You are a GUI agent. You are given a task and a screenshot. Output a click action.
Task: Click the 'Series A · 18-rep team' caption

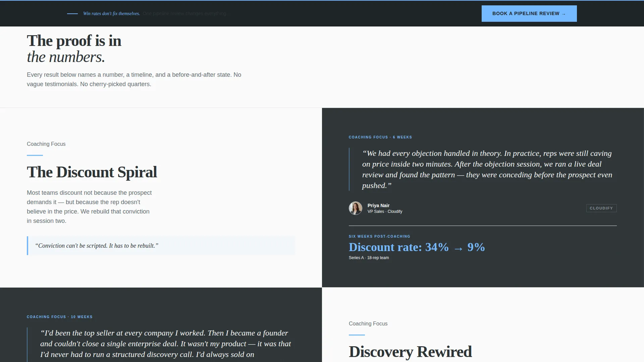[369, 258]
